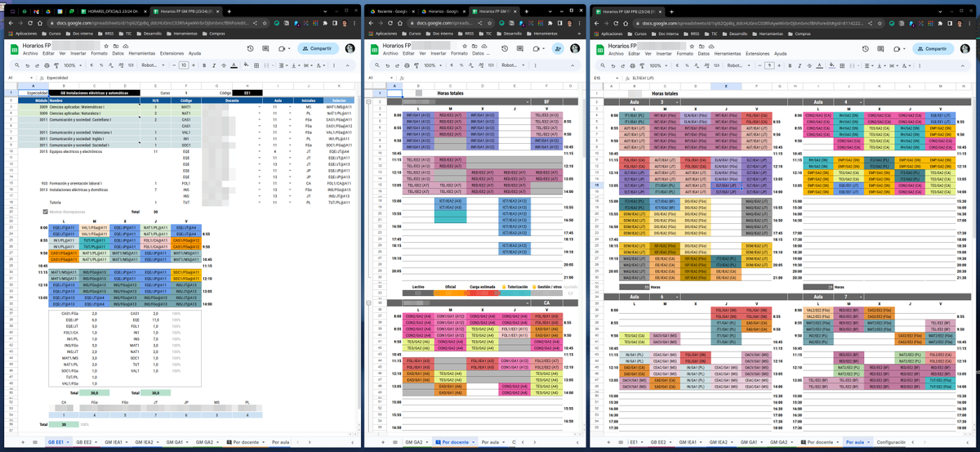Open Insertar menu in left window
The width and height of the screenshot is (980, 452).
78,53
